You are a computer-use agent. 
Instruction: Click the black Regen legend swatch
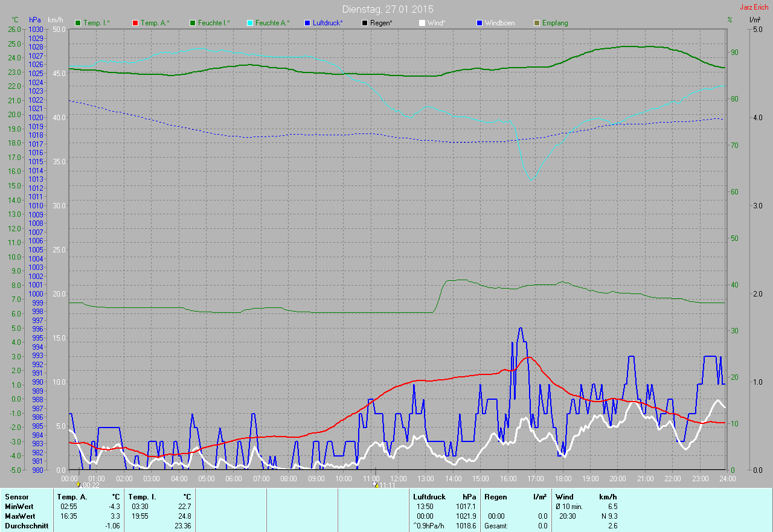[x=365, y=23]
